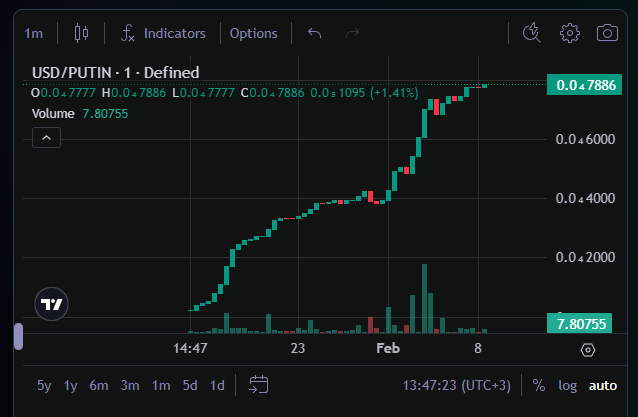Viewport: 638px width, 417px height.
Task: Click the +1.41% change value
Action: pos(394,93)
